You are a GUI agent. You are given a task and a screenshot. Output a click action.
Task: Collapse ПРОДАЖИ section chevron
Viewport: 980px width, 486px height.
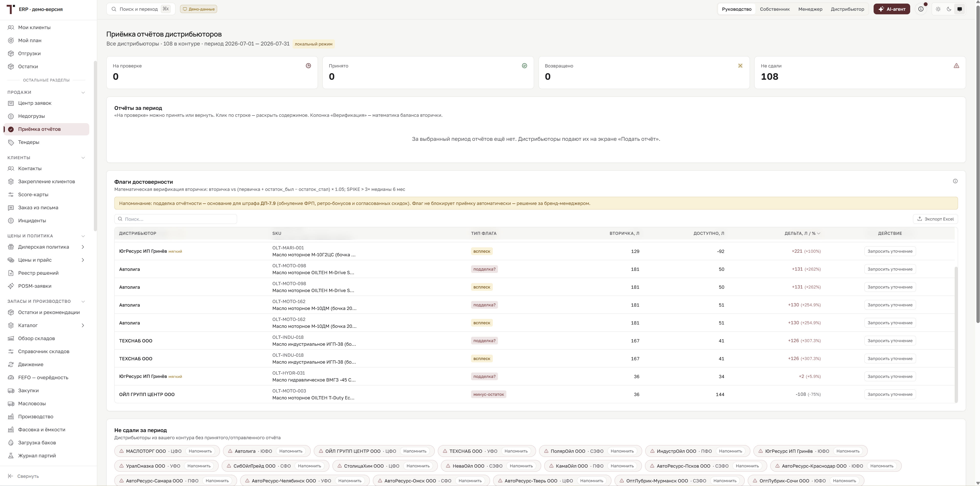(x=83, y=92)
